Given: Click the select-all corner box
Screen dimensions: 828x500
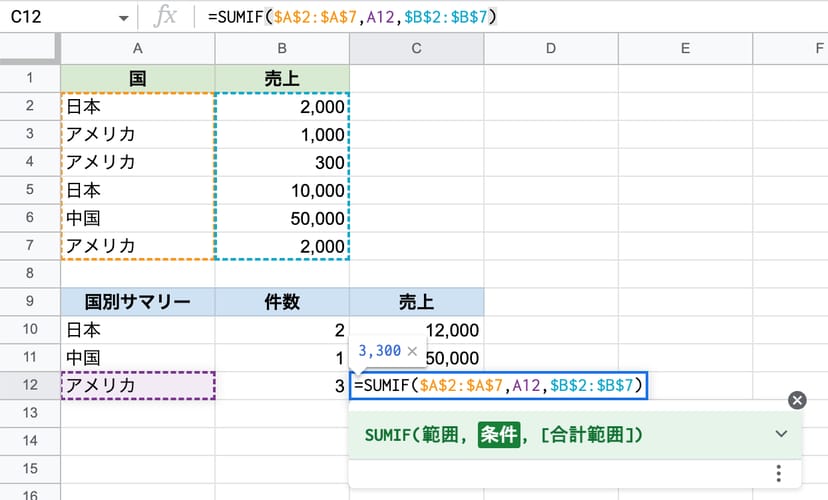Looking at the screenshot, I should [30, 48].
